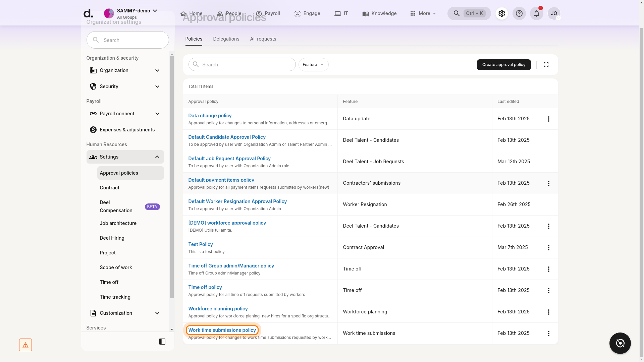644x362 pixels.
Task: Open more options for Test Policy row
Action: click(x=548, y=248)
